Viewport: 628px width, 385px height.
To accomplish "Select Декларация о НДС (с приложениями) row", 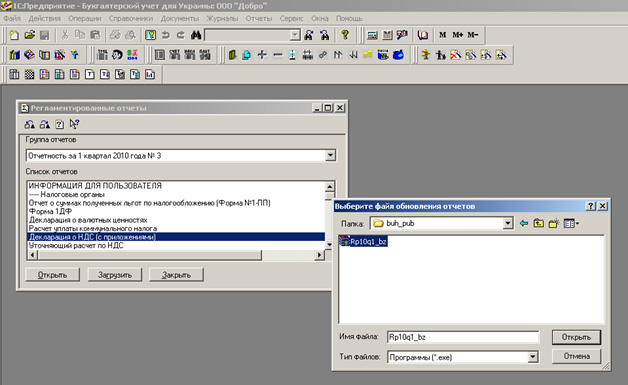I will [176, 237].
